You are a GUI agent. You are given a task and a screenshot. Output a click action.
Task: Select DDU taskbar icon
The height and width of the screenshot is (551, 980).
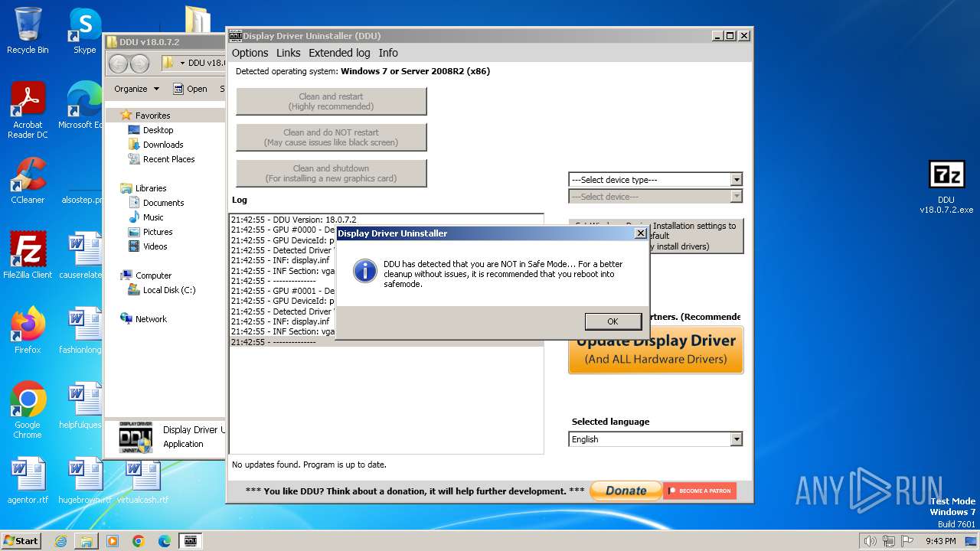pyautogui.click(x=191, y=541)
